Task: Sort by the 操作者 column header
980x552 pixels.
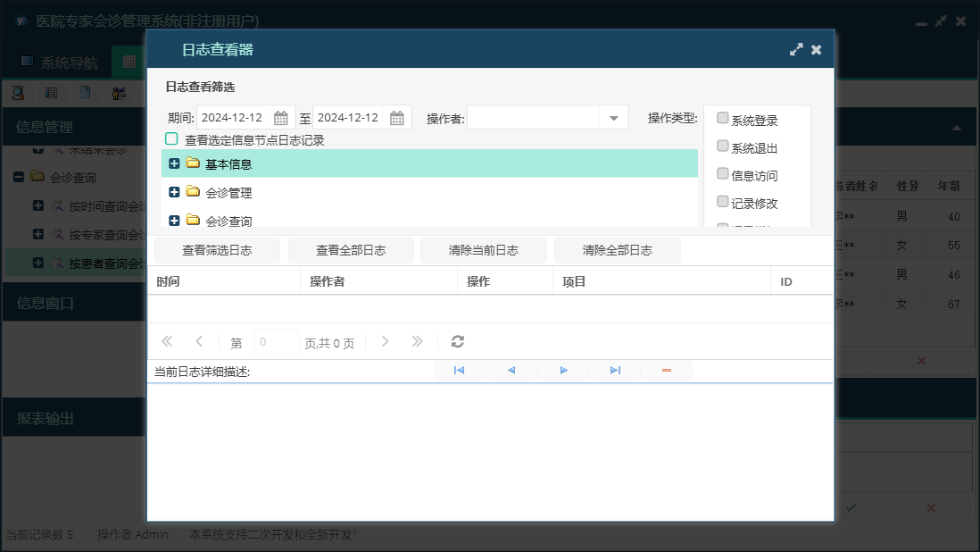Action: [x=328, y=281]
